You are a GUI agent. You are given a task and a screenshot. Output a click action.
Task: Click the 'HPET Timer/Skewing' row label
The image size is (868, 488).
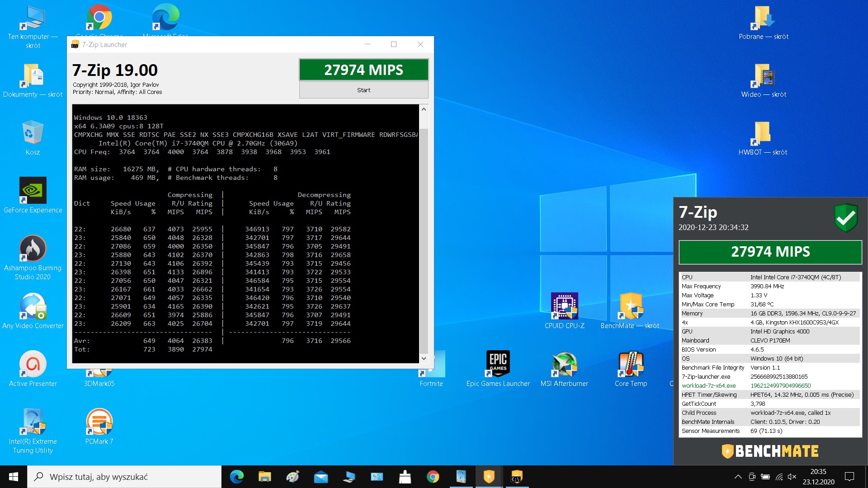coord(709,395)
